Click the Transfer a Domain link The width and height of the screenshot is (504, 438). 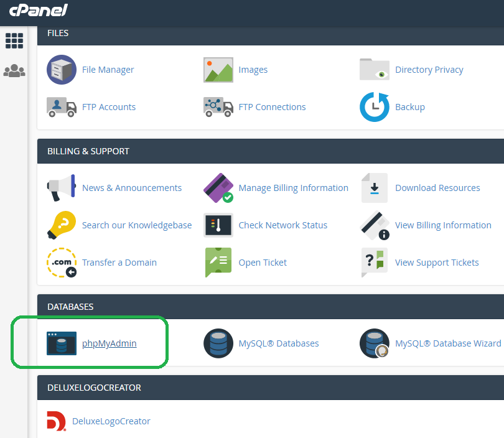click(119, 263)
